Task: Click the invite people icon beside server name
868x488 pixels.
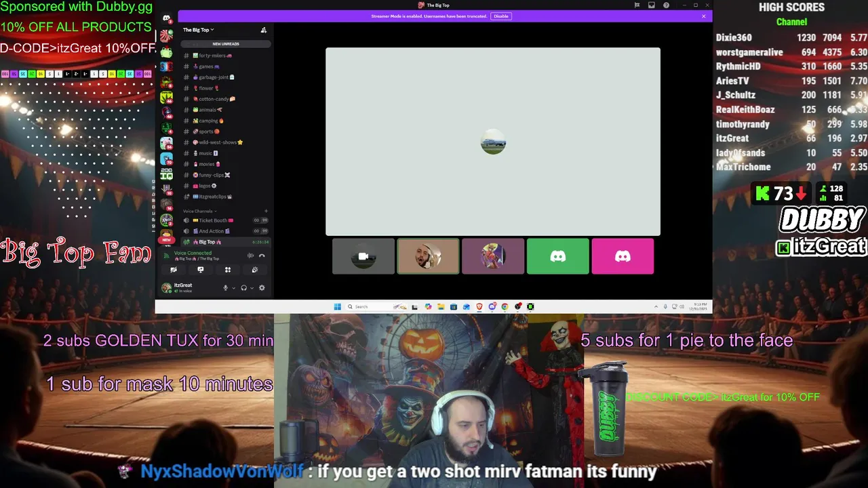Action: (x=264, y=30)
